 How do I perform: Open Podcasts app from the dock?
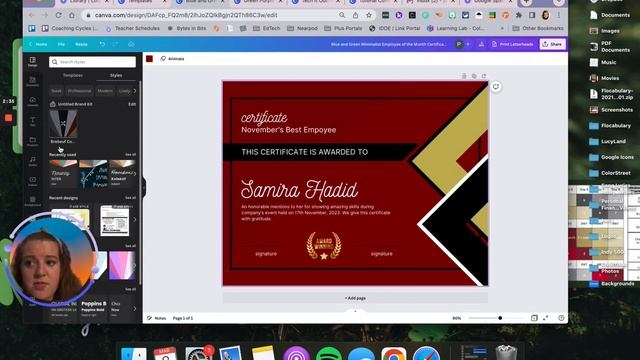coord(296,353)
